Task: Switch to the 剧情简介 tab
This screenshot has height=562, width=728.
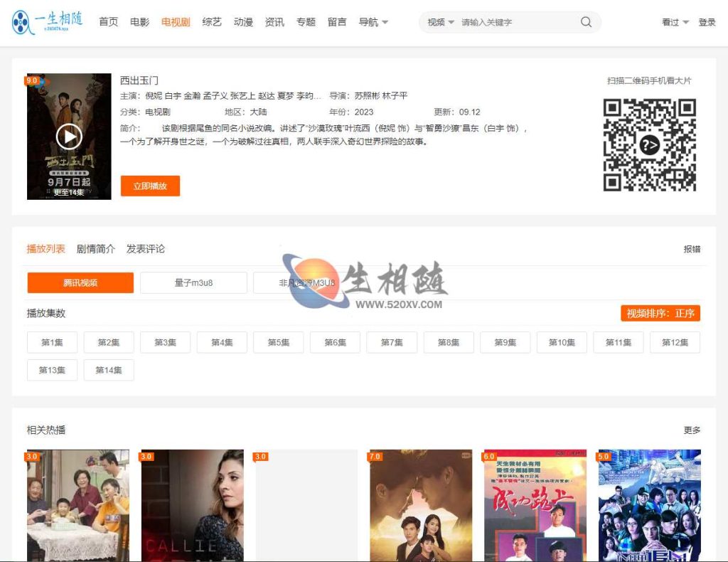Action: [97, 248]
